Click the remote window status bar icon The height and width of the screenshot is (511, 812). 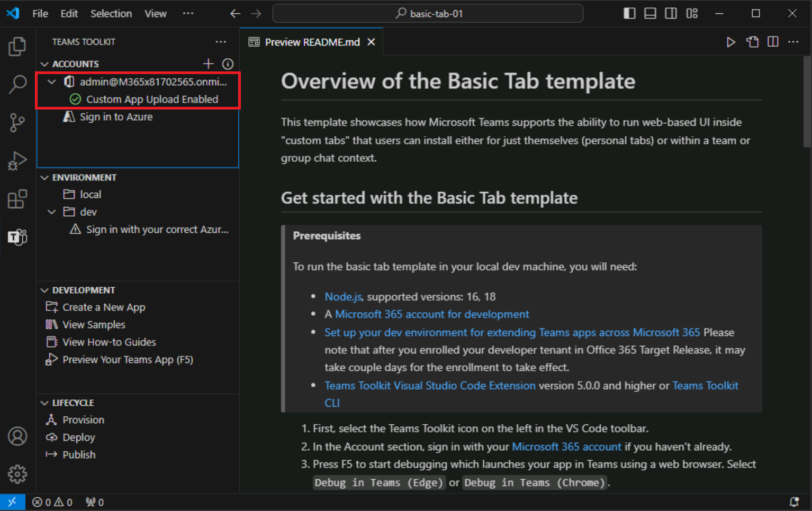(x=12, y=502)
